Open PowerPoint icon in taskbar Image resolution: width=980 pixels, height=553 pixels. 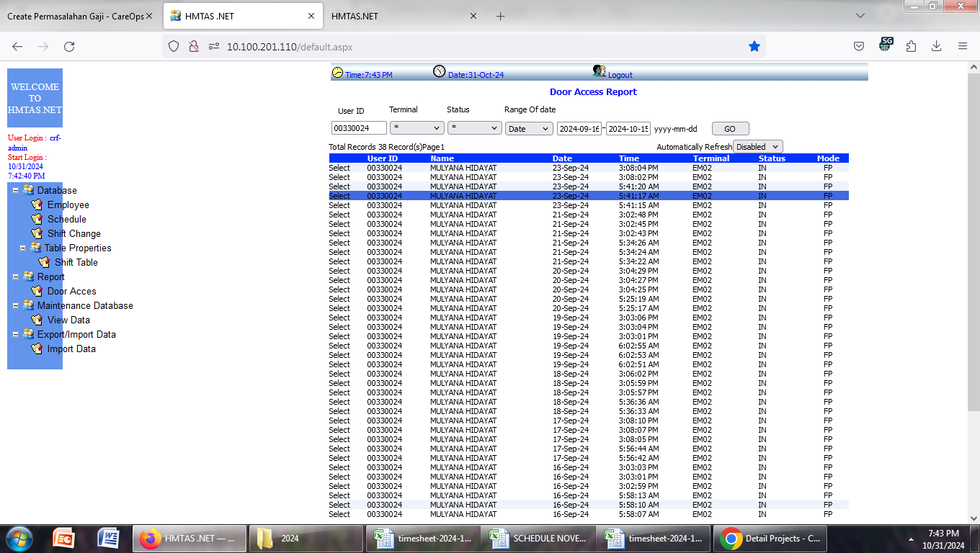[64, 538]
